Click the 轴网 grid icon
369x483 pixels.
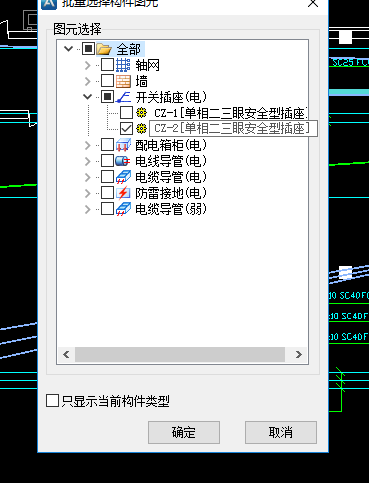pyautogui.click(x=123, y=65)
